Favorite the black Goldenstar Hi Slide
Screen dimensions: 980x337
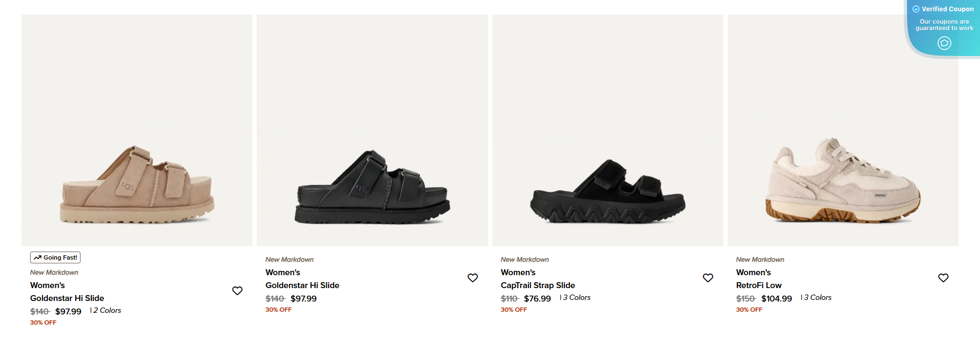point(473,278)
